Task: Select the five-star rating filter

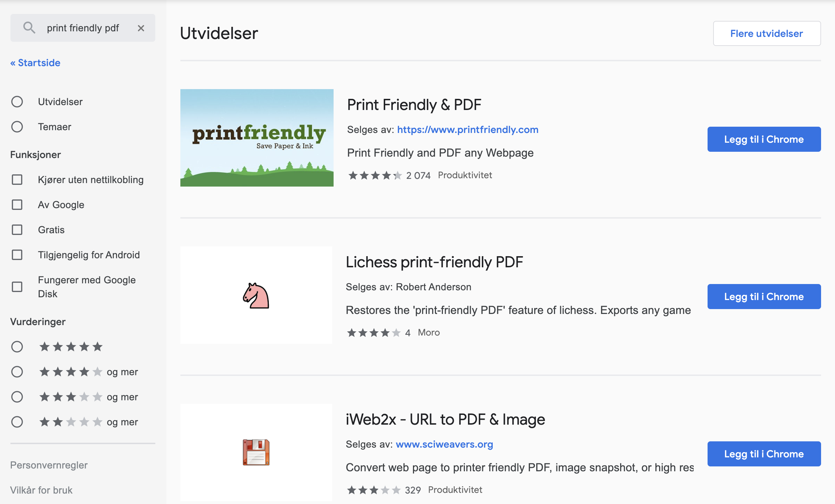Action: click(17, 347)
